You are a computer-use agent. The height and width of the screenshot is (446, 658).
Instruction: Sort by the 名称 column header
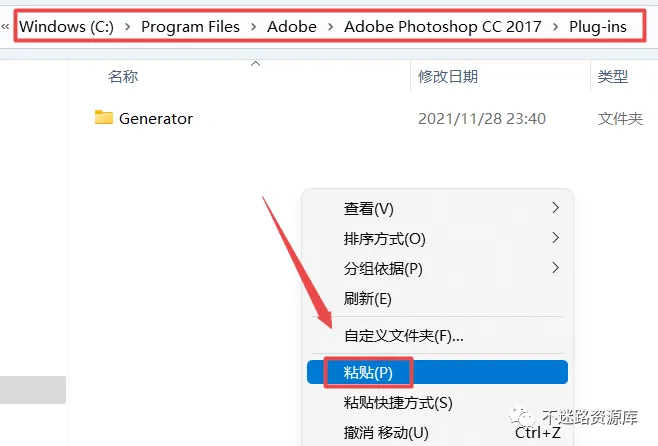click(x=123, y=77)
